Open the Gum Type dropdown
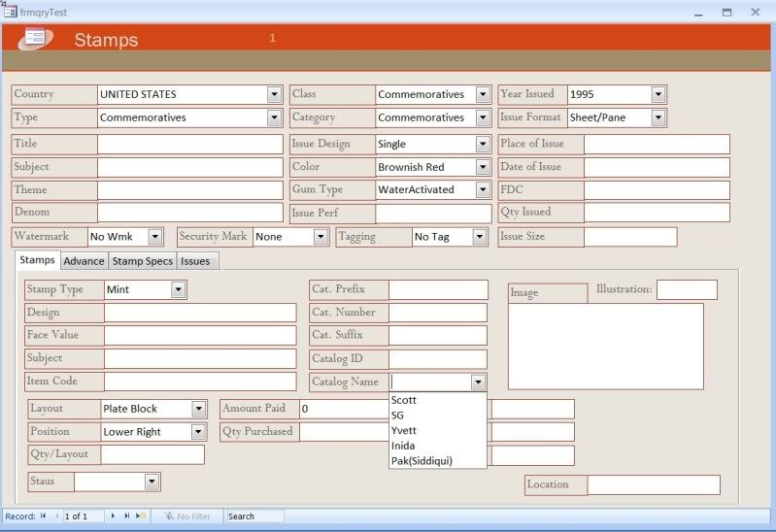 [x=483, y=189]
